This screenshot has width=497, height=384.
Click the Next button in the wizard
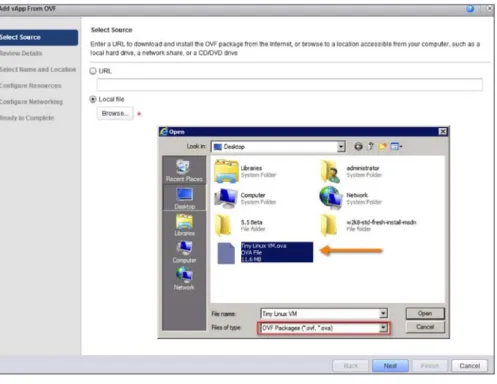point(390,366)
